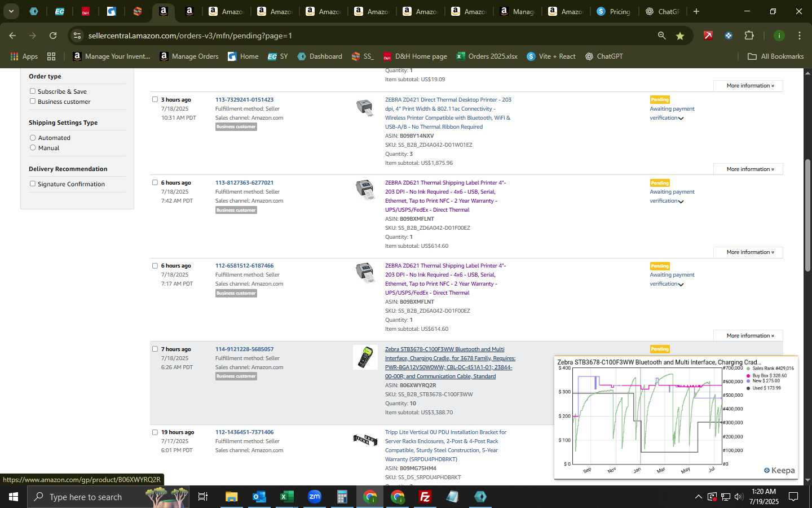
Task: Open Outlook from the taskbar
Action: click(259, 497)
